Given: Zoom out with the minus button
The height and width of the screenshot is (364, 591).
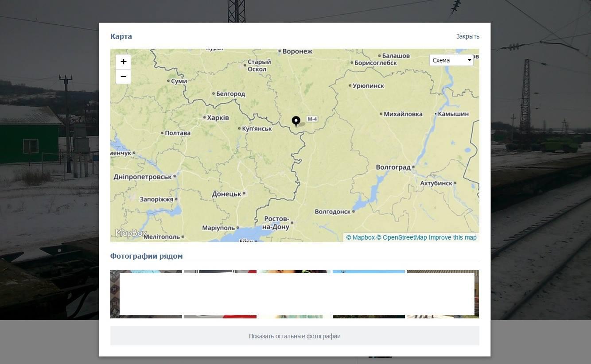Looking at the screenshot, I should point(123,77).
